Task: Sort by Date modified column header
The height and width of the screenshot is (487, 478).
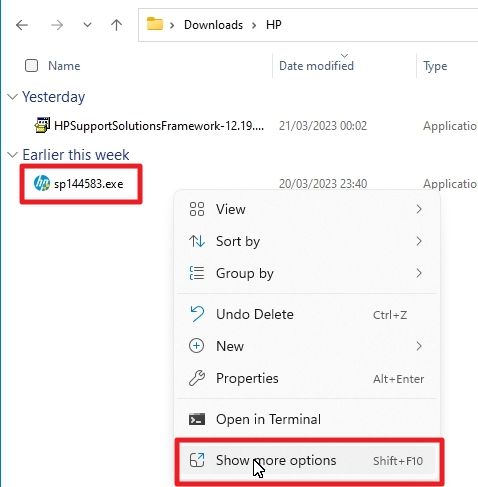Action: [x=316, y=66]
